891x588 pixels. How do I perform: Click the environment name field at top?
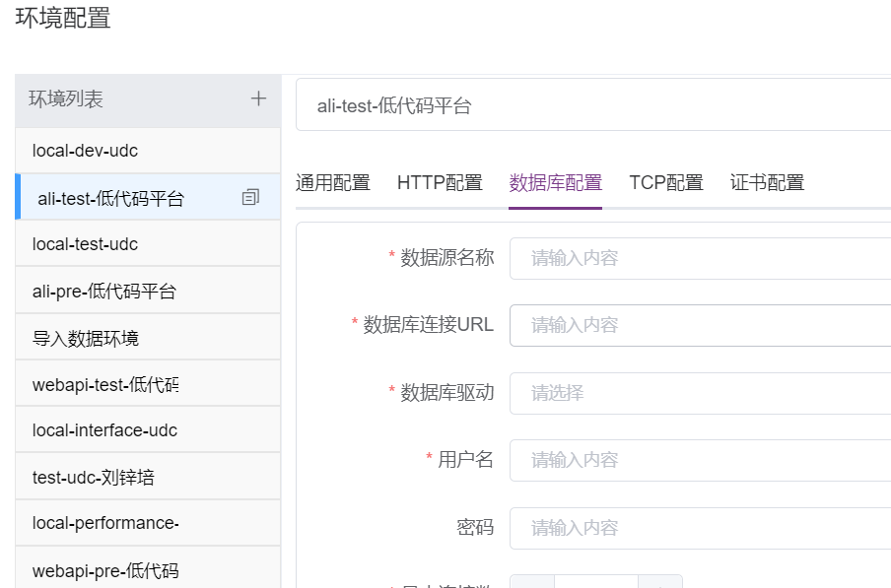tap(593, 105)
